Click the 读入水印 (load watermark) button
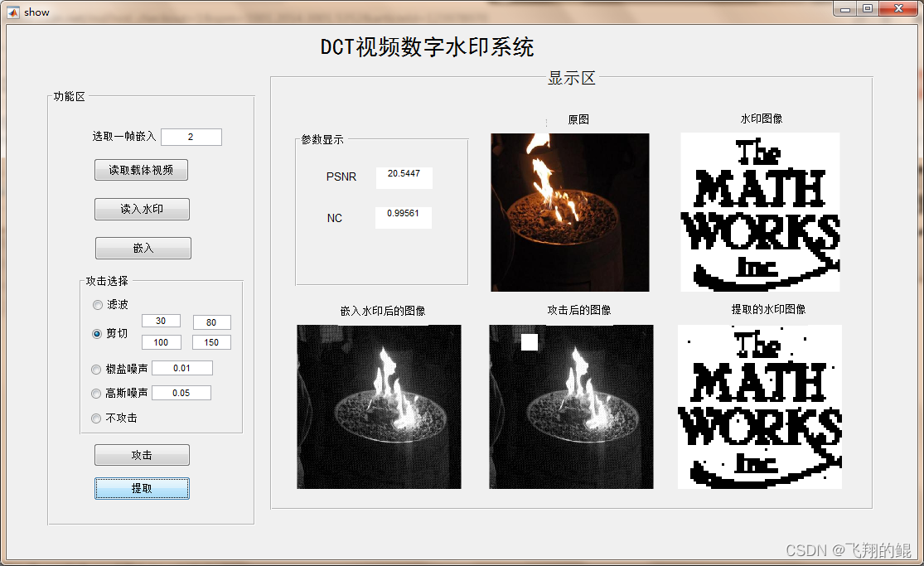Viewport: 924px width, 566px height. pos(141,209)
